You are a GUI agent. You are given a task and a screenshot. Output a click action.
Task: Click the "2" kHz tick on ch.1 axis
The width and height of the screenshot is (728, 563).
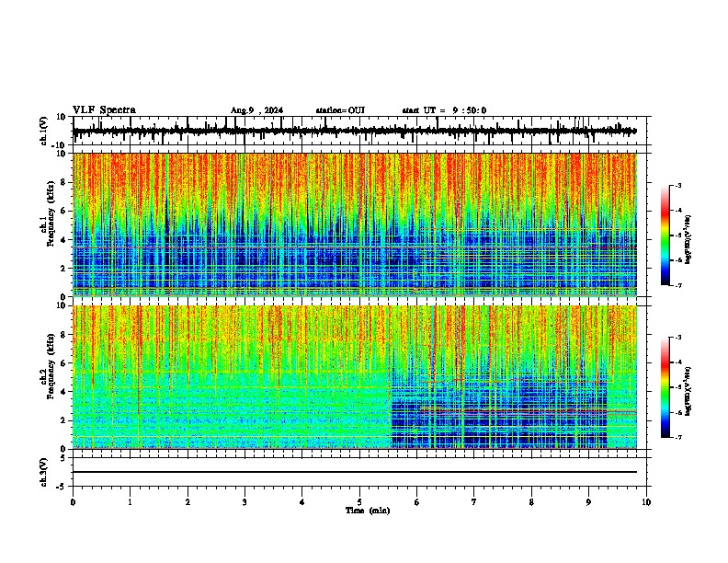click(65, 268)
